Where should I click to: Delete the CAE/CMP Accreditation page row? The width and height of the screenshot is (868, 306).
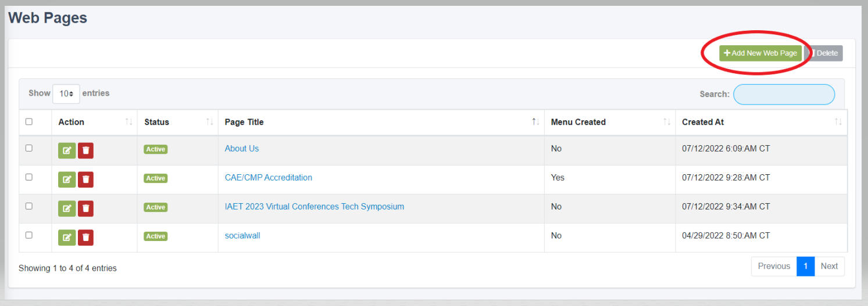pos(85,179)
